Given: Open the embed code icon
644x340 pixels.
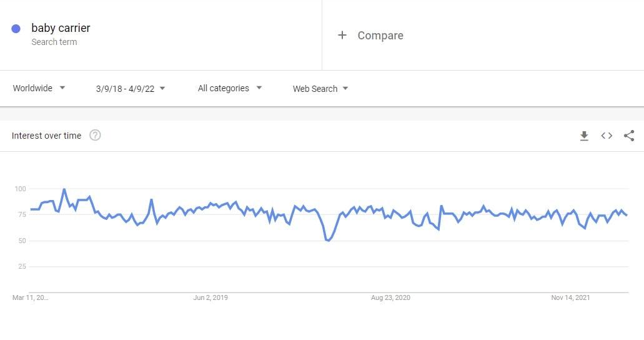Looking at the screenshot, I should coord(607,136).
